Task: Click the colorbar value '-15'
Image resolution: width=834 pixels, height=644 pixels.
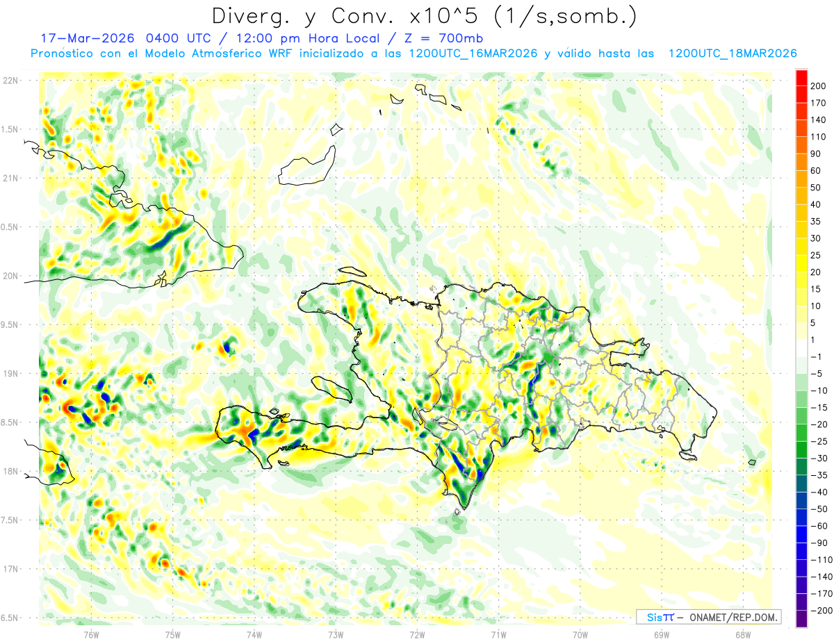Action: [820, 407]
